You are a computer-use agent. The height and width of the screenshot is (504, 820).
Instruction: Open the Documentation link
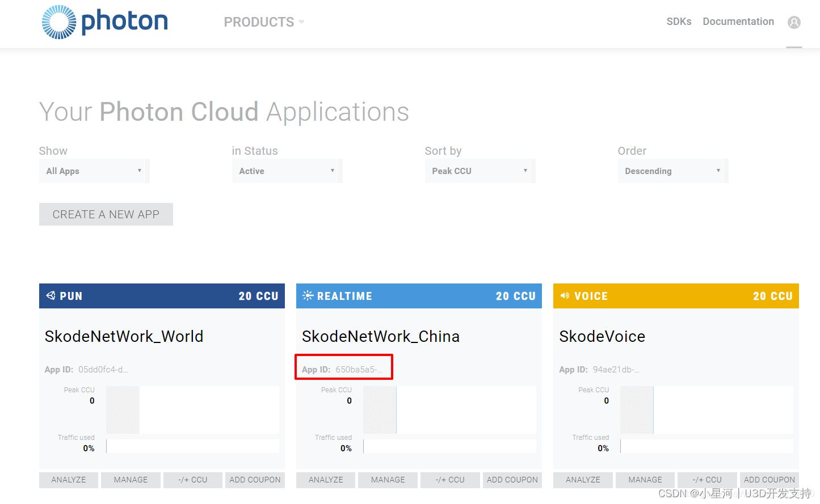tap(738, 22)
